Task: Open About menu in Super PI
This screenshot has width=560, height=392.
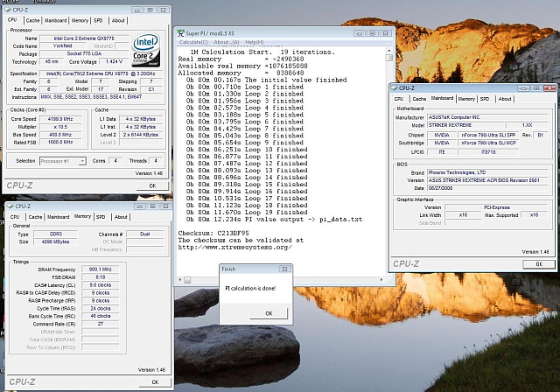Action: pos(227,42)
